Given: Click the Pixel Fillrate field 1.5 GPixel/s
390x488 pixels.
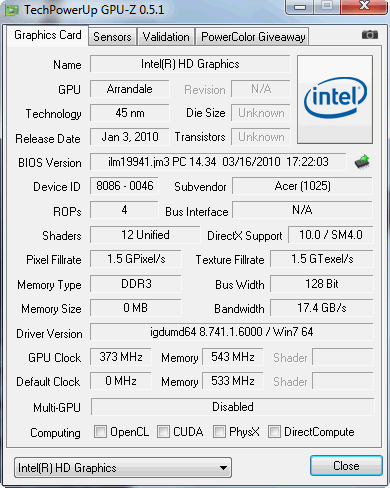Looking at the screenshot, I should click(x=136, y=259).
